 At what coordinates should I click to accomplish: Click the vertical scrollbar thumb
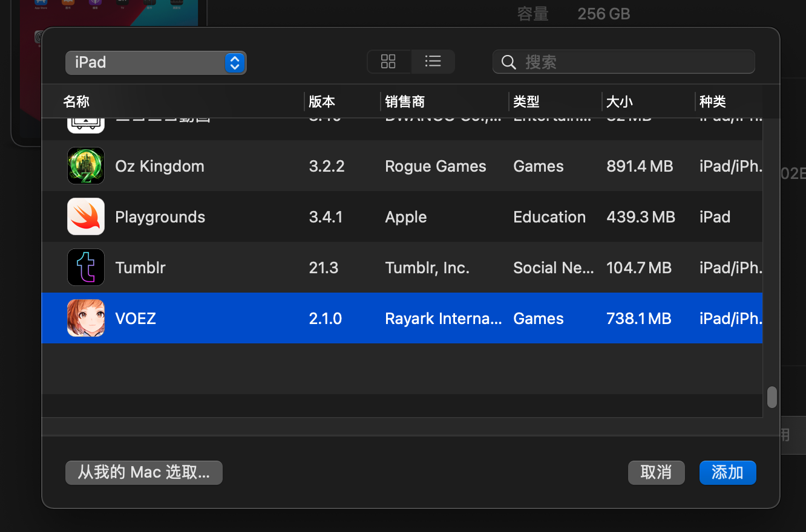point(772,397)
